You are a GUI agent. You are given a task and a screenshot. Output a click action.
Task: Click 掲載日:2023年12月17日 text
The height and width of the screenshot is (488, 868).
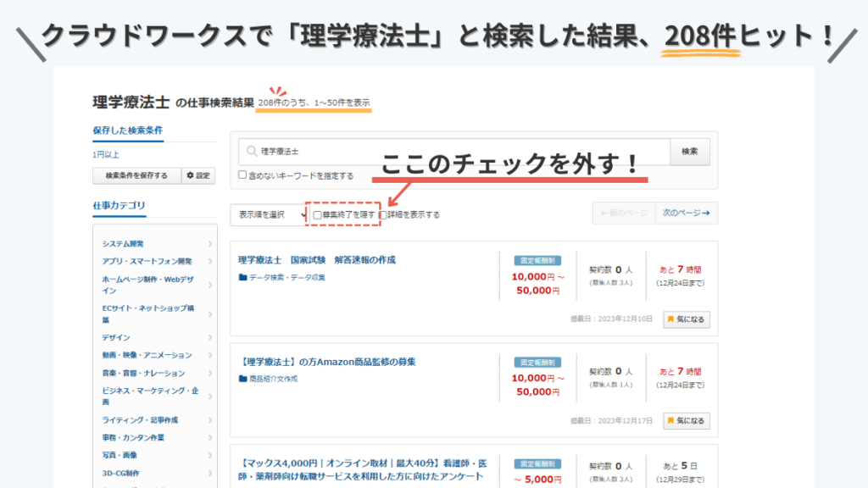612,421
